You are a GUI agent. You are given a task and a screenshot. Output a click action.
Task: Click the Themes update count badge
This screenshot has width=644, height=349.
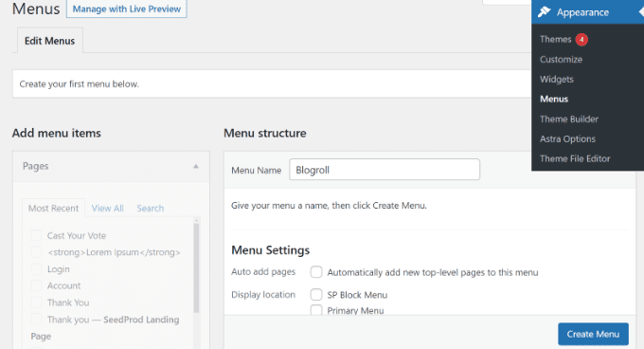[x=581, y=40]
